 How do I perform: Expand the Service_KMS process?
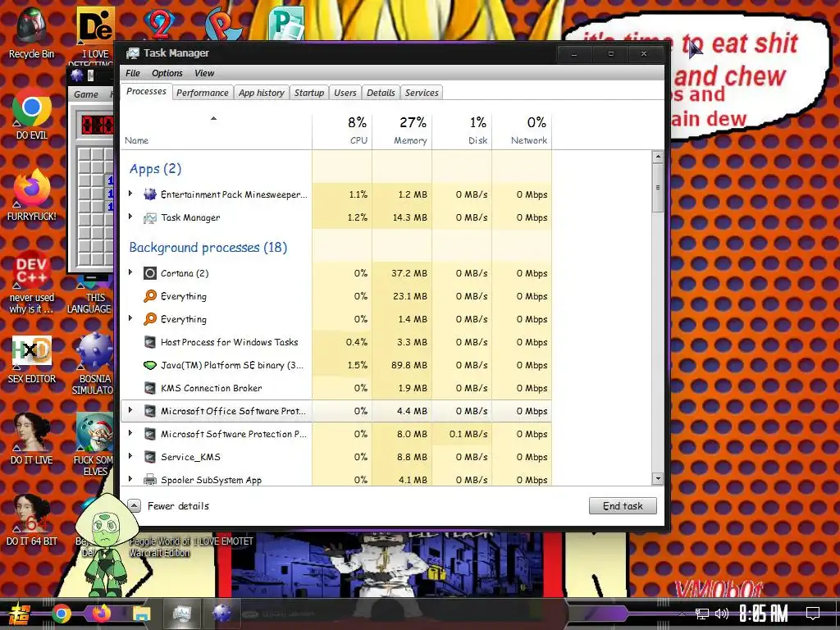(x=130, y=456)
